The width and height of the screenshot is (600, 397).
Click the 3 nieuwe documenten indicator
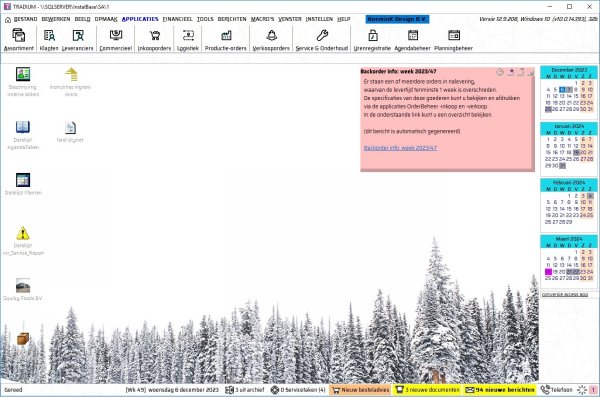coord(428,390)
